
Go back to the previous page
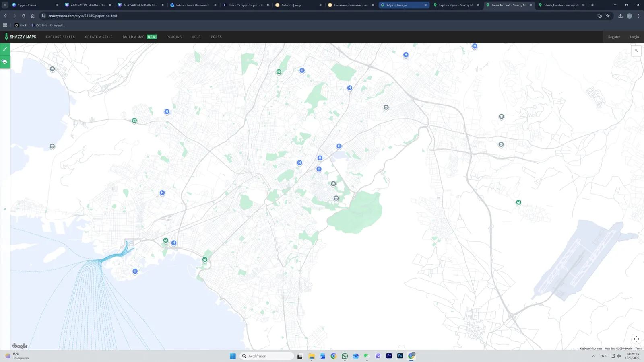[x=6, y=16]
